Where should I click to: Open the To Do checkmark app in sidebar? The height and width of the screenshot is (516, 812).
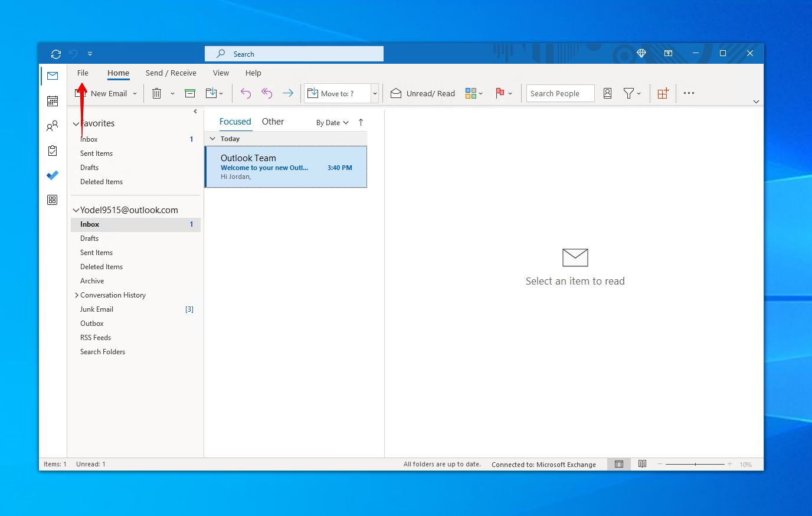[53, 175]
